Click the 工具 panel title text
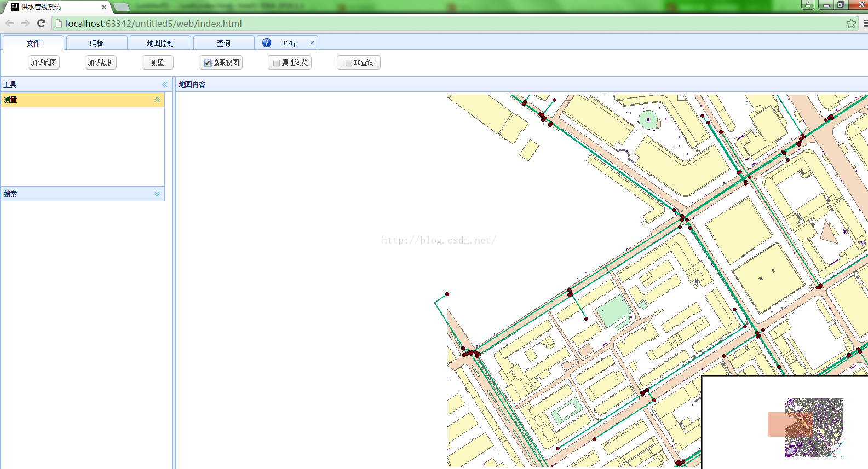 click(10, 84)
